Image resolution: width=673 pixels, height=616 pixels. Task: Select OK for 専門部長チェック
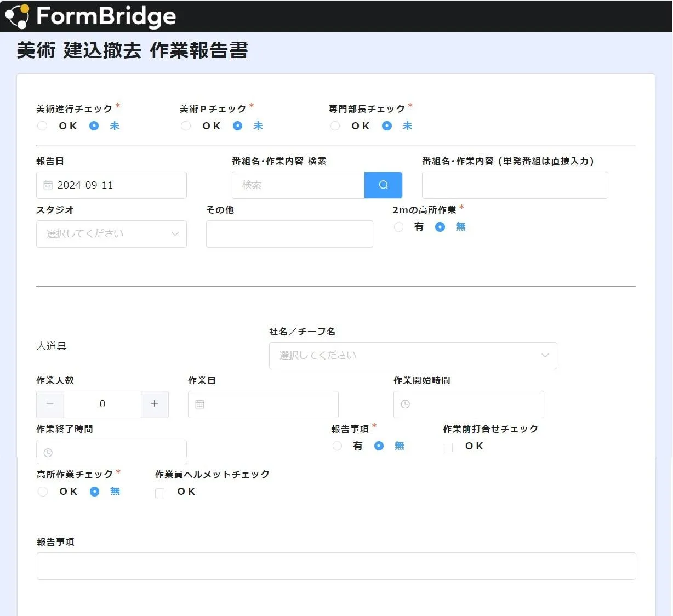pos(335,126)
